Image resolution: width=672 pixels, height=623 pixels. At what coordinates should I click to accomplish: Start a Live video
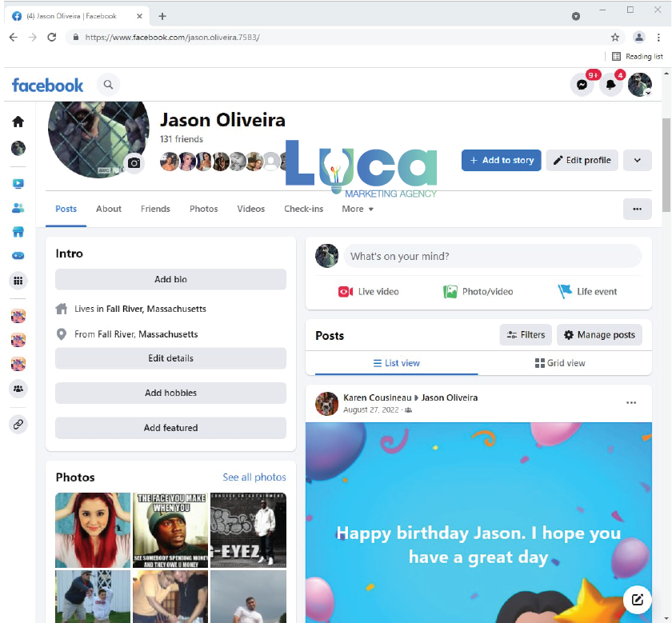click(369, 292)
